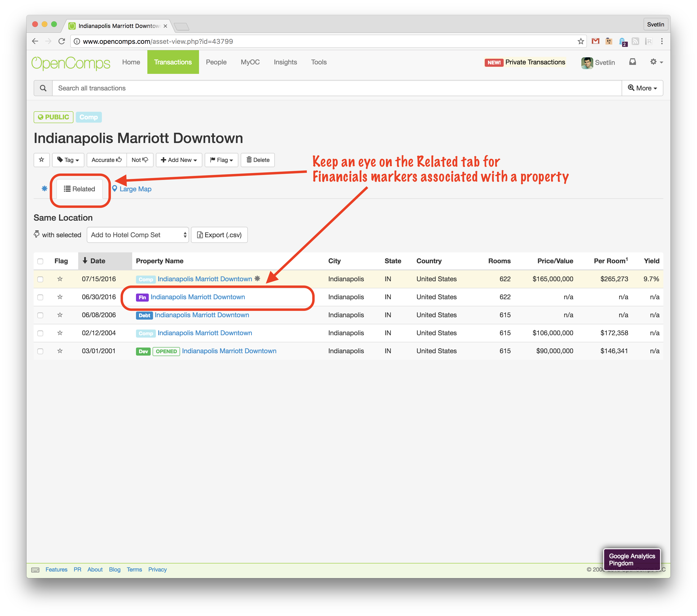Open the Insights nav item
Screen dimensions: 697x616
tap(285, 62)
